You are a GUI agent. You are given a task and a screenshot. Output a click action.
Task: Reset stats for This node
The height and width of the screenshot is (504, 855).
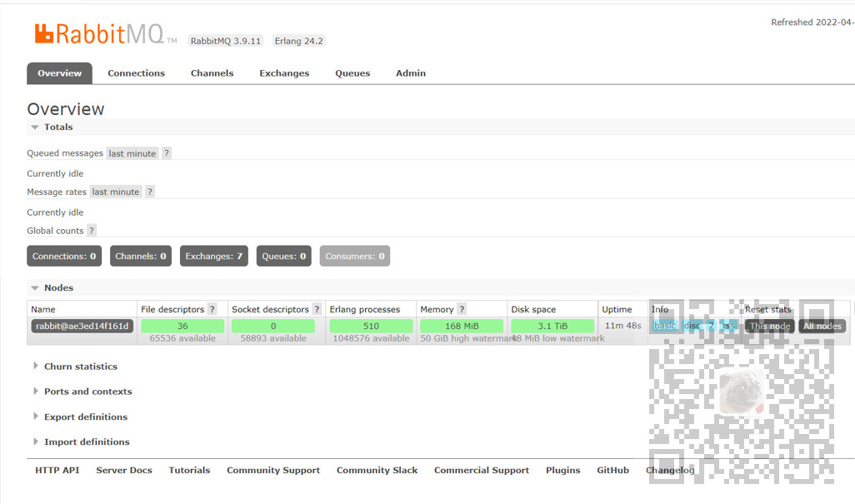point(770,326)
